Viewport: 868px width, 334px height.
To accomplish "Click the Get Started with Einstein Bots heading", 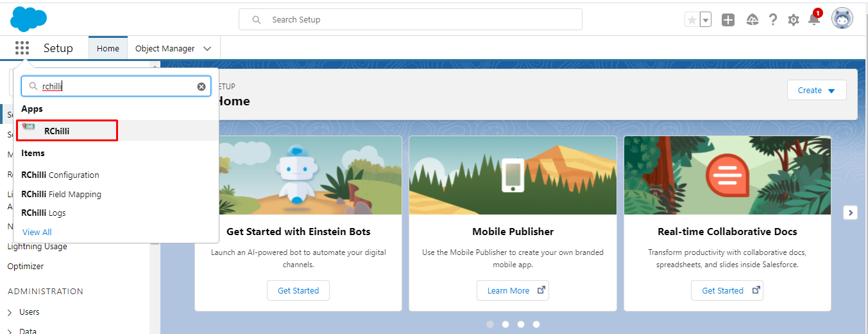I will [298, 231].
